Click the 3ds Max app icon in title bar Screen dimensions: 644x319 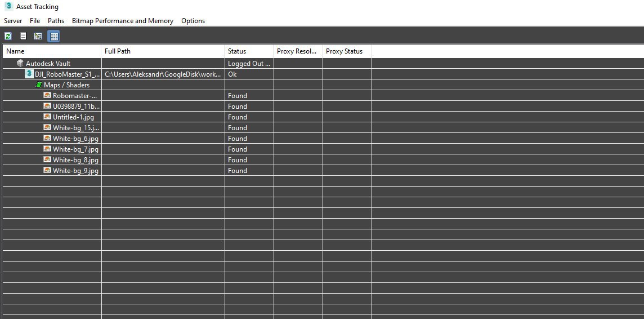tap(8, 6)
